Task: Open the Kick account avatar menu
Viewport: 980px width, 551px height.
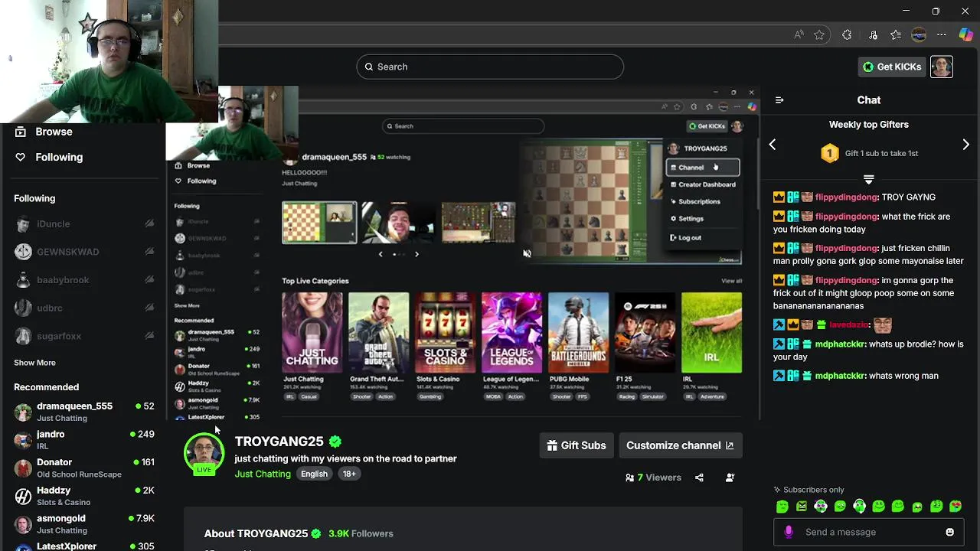Action: point(941,67)
